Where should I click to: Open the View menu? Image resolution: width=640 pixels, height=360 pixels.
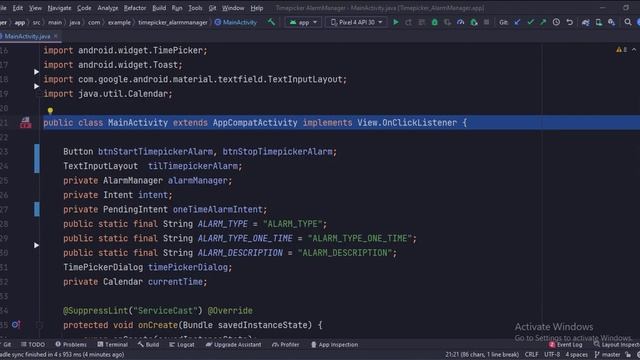pyautogui.click(x=35, y=8)
